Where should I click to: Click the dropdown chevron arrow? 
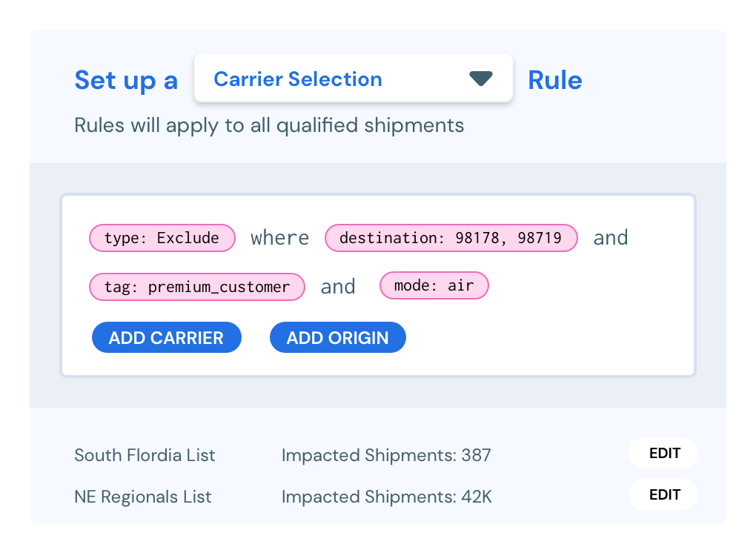tap(481, 77)
